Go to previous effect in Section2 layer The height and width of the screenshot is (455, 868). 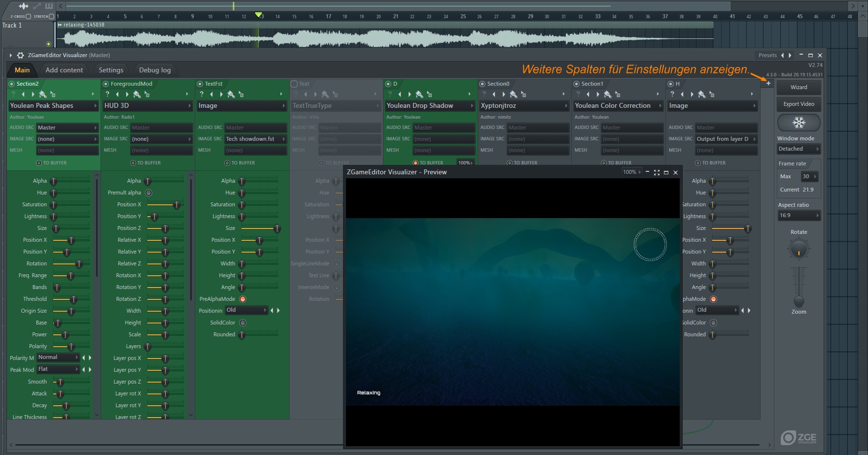click(23, 94)
